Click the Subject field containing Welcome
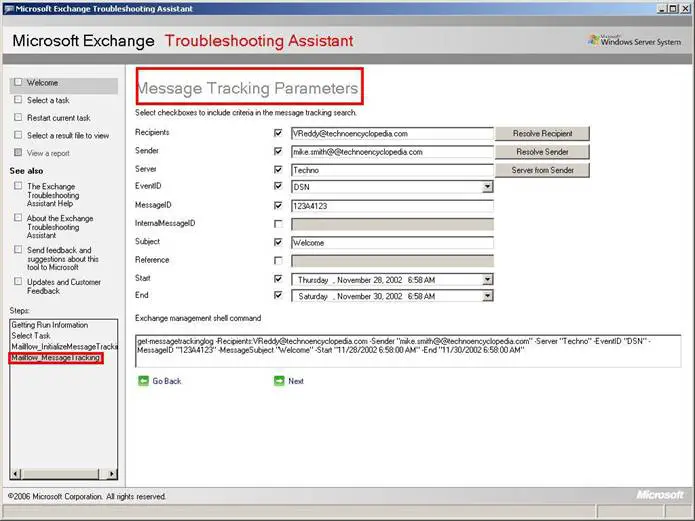Viewport: 695px width, 521px height. (x=392, y=243)
